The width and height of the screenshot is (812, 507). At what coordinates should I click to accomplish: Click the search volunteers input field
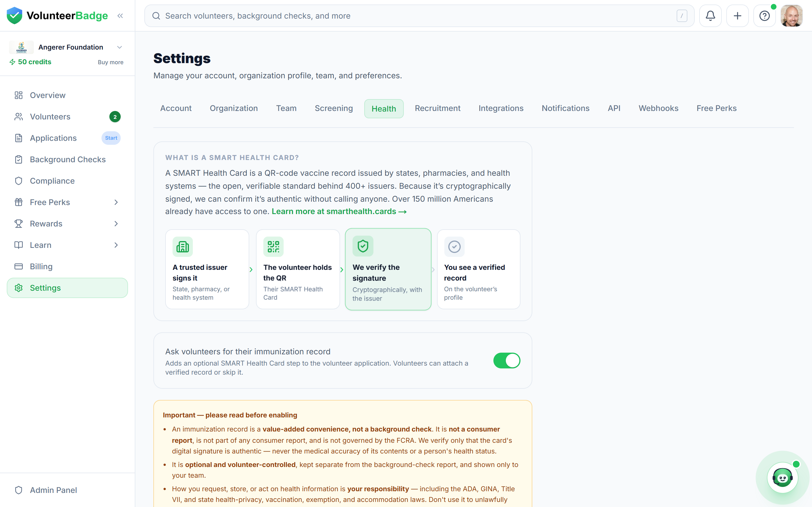(x=419, y=16)
